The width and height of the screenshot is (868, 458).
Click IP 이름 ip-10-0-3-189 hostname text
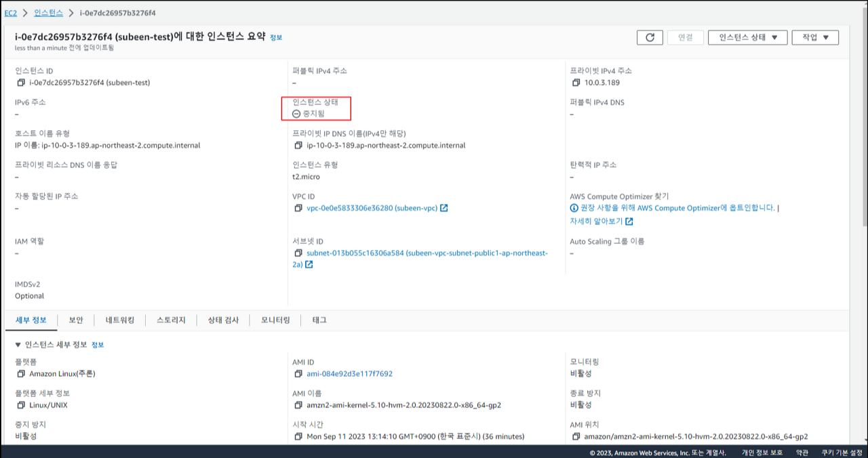click(x=107, y=145)
